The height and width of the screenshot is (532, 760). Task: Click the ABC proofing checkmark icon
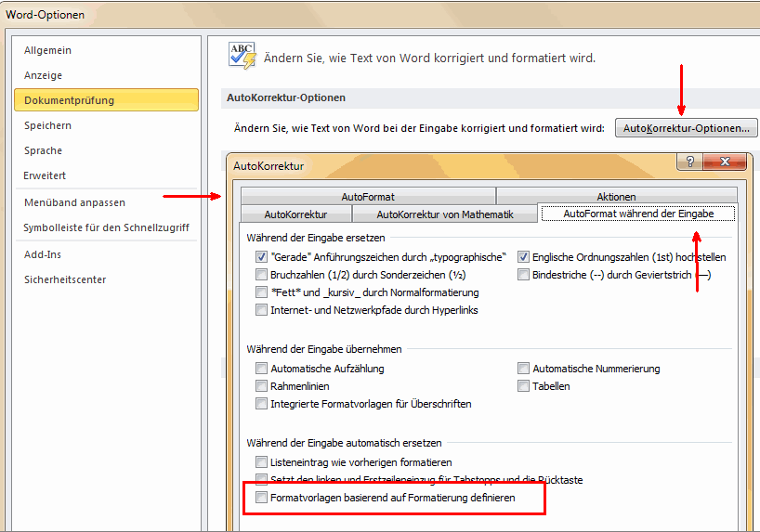point(242,56)
